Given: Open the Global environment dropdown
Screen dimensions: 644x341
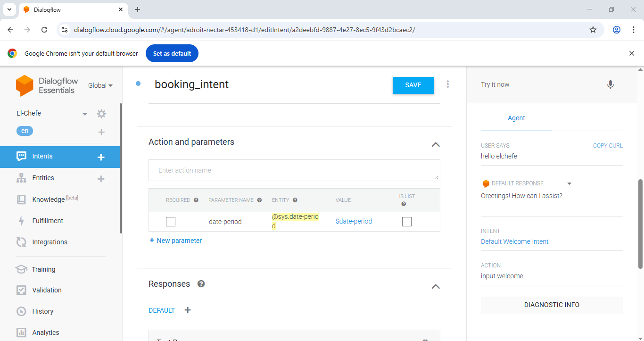Looking at the screenshot, I should click(100, 85).
